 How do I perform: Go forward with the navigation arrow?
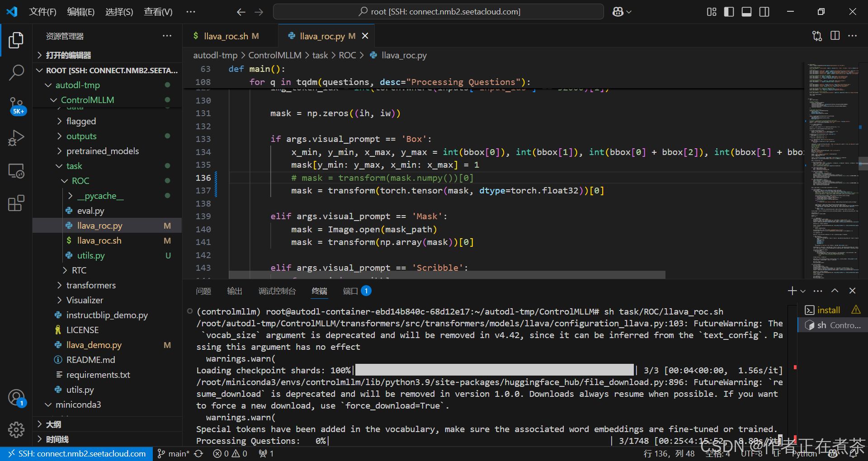tap(259, 12)
